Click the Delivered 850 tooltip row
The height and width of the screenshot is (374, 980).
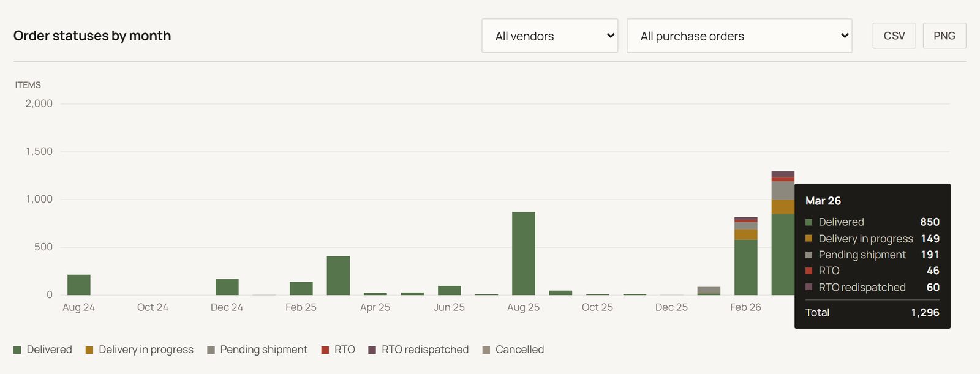click(872, 222)
